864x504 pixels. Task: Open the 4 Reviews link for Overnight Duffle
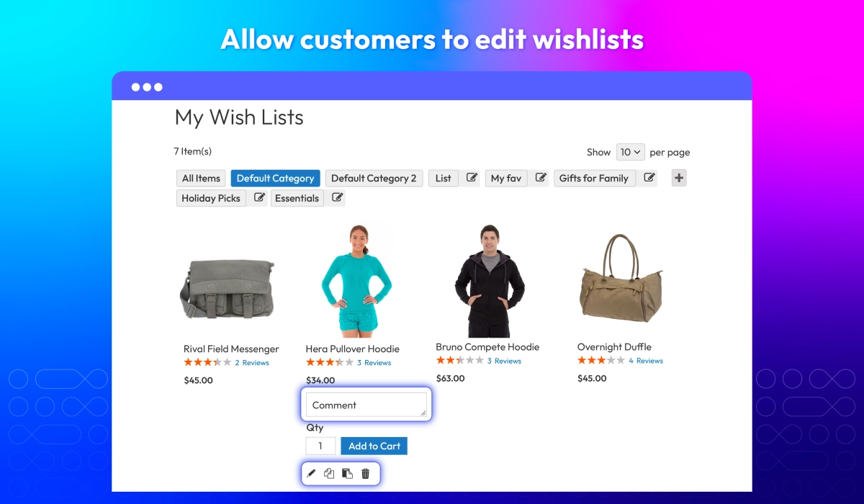pyautogui.click(x=646, y=361)
